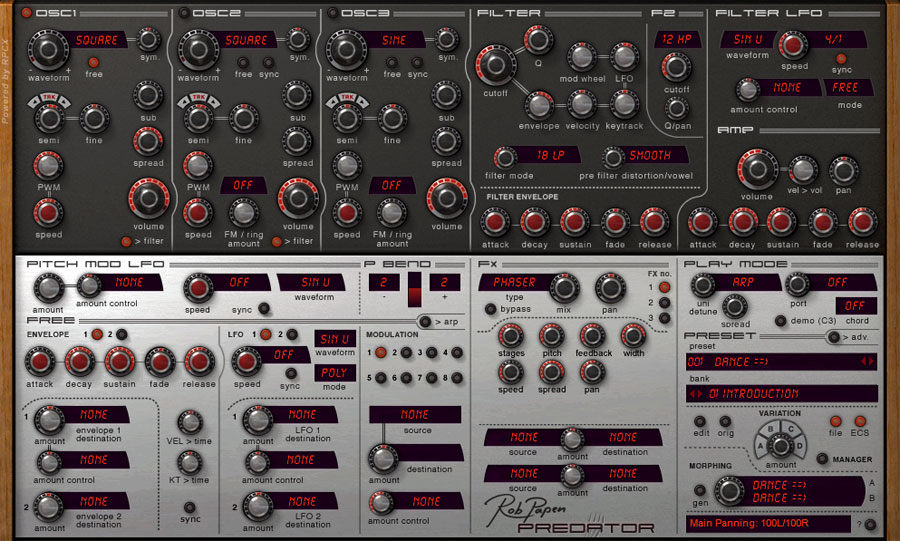Click the filter envelope attack knob

(495, 222)
